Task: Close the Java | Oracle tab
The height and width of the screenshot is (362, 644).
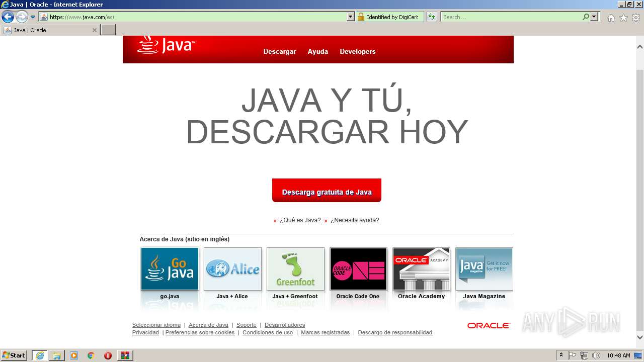Action: click(x=94, y=30)
